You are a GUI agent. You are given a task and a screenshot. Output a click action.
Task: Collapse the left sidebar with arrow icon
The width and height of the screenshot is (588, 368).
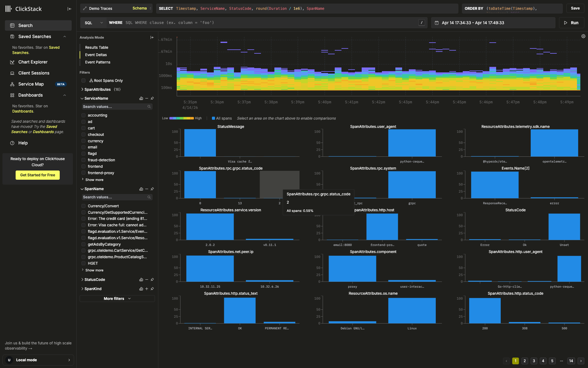point(70,9)
